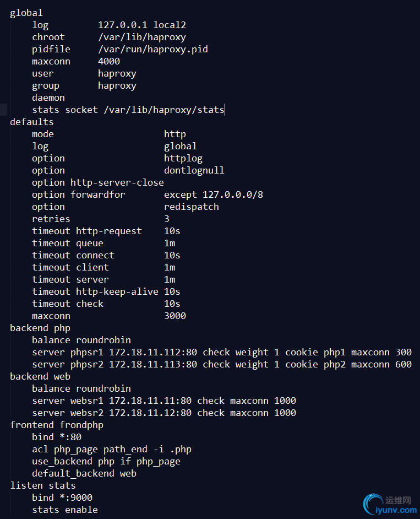
Task: Click the 'dontlognull' option value
Action: 194,170
